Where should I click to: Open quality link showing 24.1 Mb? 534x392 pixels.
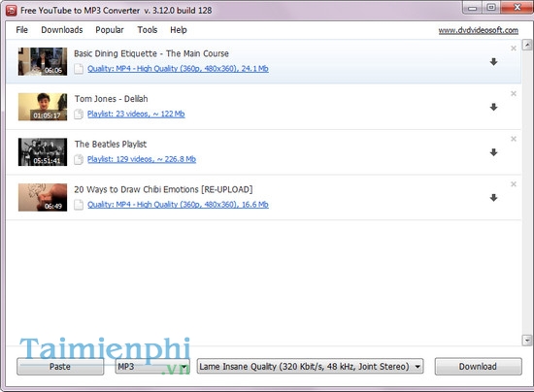178,68
